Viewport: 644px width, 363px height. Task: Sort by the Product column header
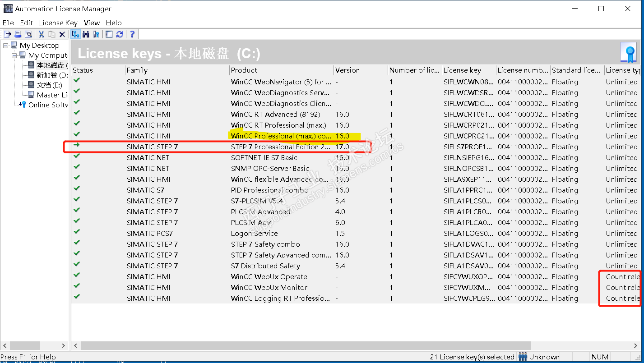point(282,70)
